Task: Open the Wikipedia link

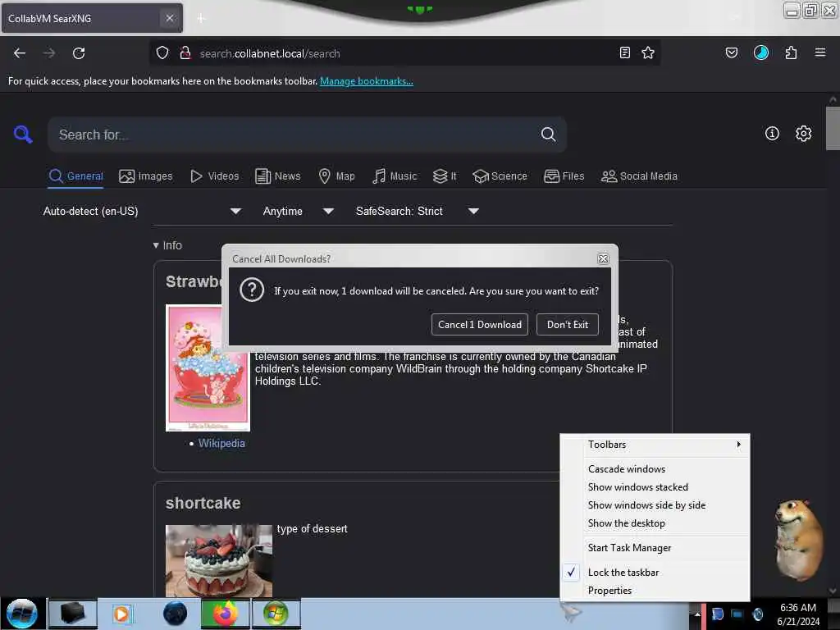Action: [221, 443]
